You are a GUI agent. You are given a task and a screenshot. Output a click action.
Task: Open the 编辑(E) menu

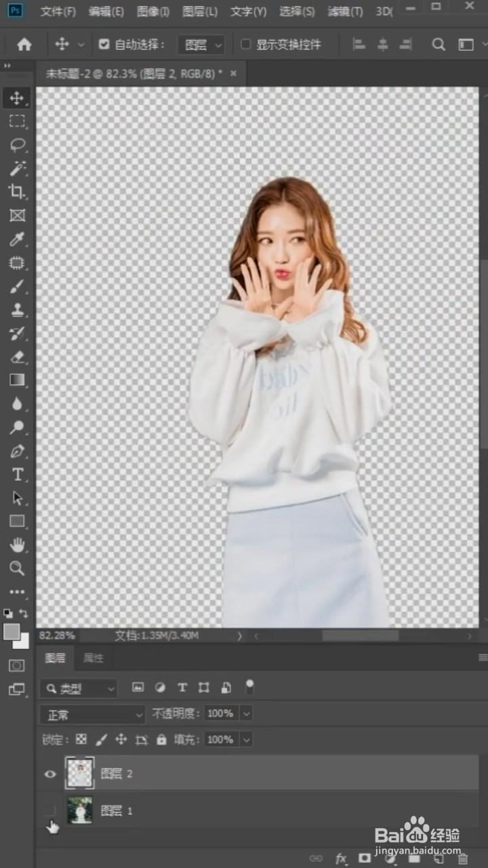click(x=106, y=12)
